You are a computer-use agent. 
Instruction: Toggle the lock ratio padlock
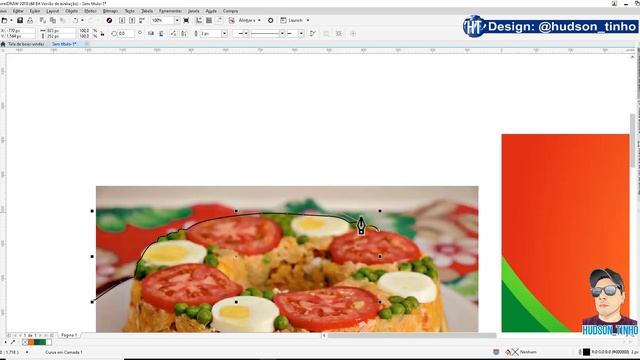(x=102, y=33)
